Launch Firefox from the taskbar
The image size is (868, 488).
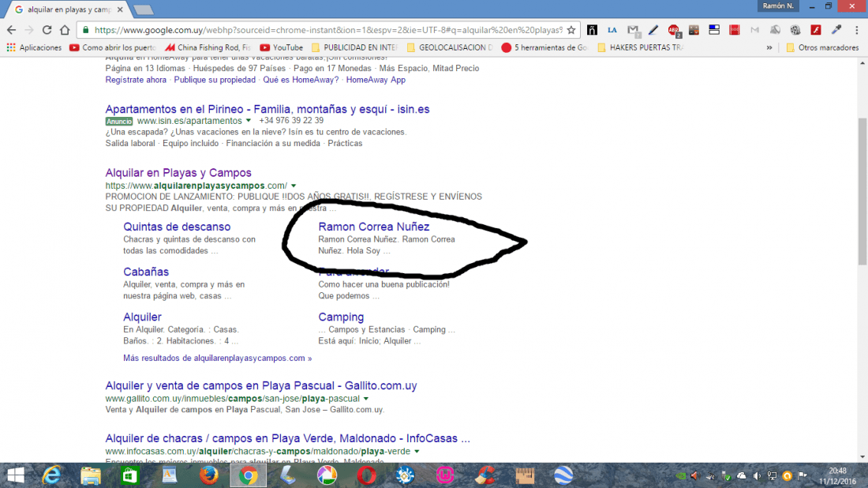[208, 475]
